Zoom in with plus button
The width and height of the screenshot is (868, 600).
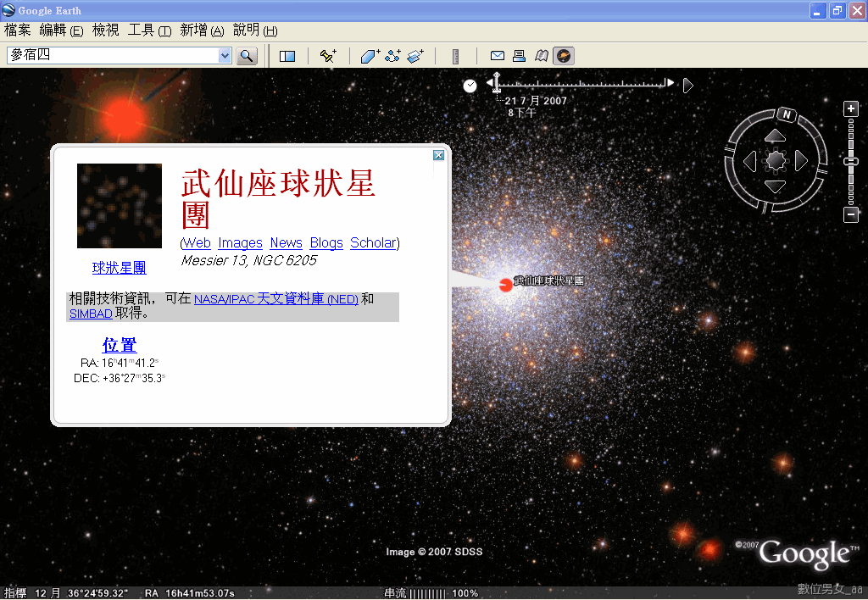[x=851, y=108]
